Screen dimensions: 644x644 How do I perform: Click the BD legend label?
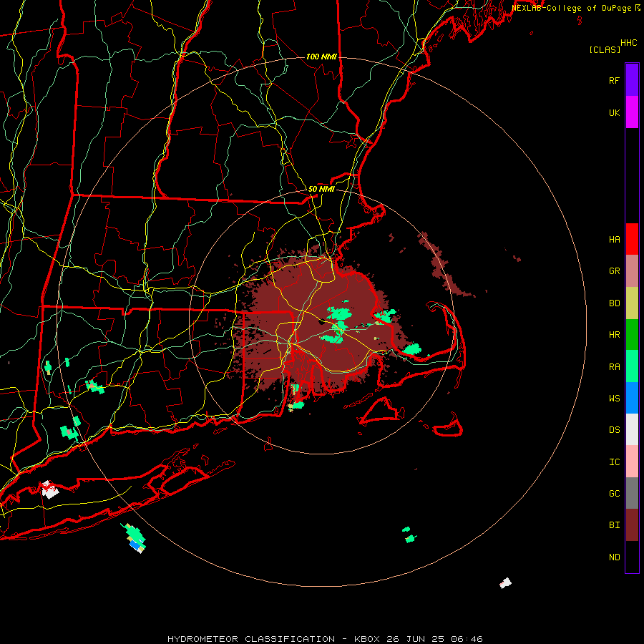coord(614,303)
